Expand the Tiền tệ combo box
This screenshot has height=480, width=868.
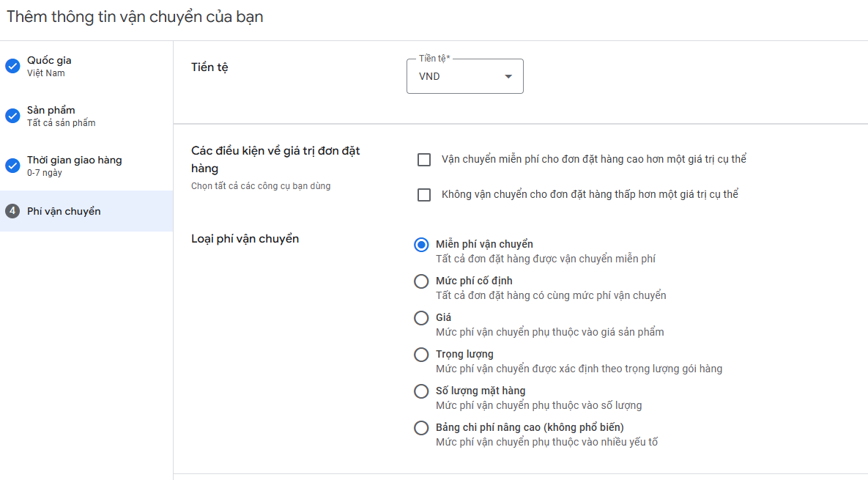[465, 76]
